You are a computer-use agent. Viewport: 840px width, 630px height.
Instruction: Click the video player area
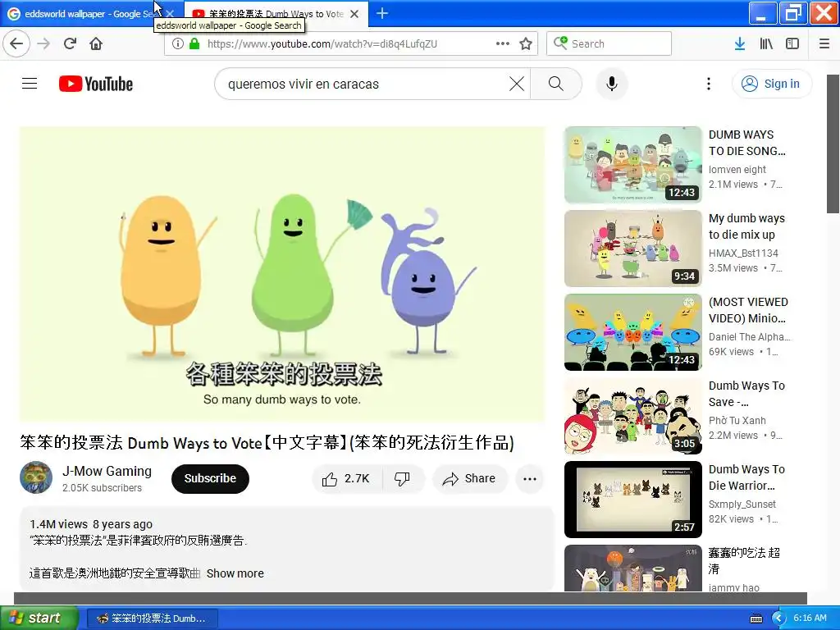(282, 274)
